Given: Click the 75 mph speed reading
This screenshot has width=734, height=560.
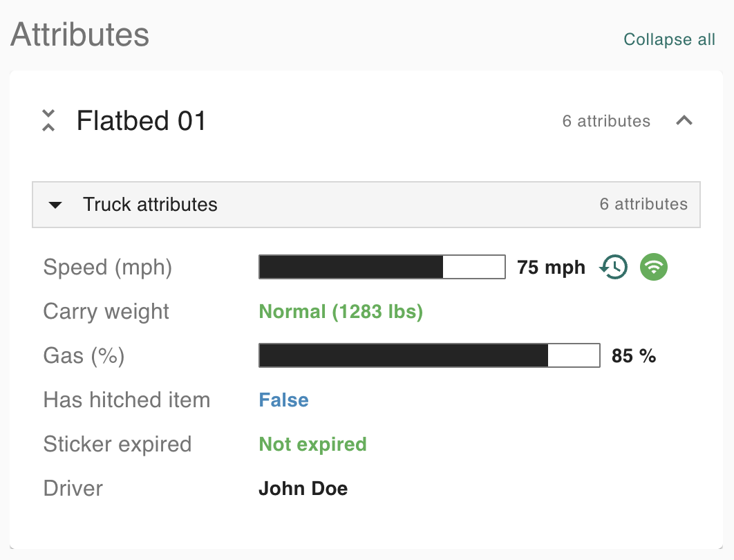Looking at the screenshot, I should (x=551, y=268).
